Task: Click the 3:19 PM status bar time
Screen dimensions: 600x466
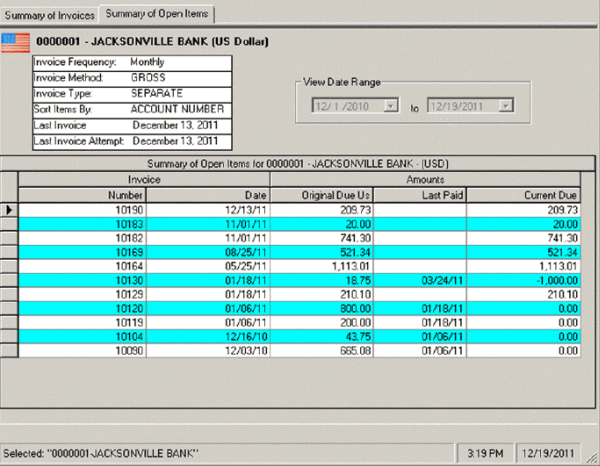Action: [485, 453]
